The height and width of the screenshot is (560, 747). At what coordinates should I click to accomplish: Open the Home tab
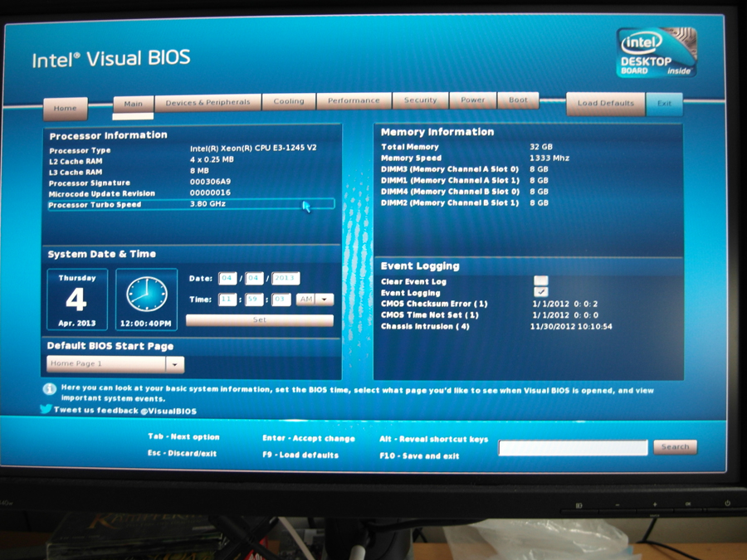[66, 109]
